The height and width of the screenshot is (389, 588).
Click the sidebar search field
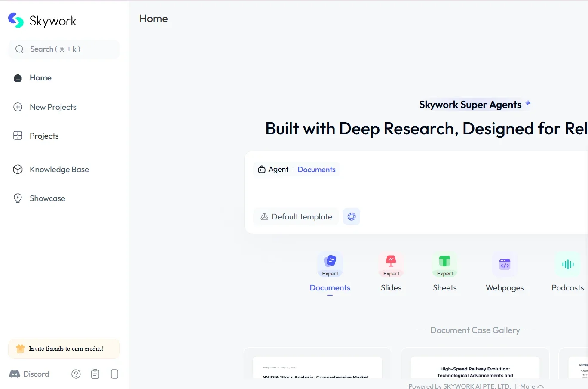point(64,49)
